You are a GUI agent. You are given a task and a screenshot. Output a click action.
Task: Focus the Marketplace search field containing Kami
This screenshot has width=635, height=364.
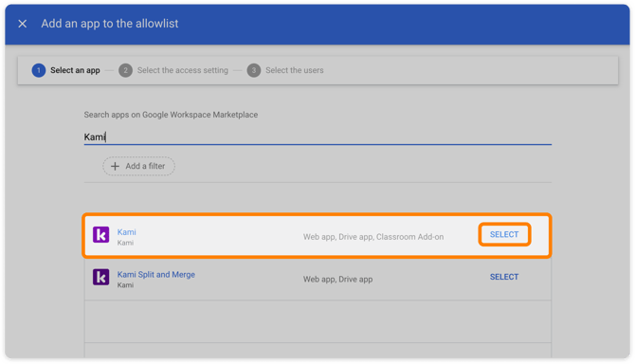(x=317, y=137)
